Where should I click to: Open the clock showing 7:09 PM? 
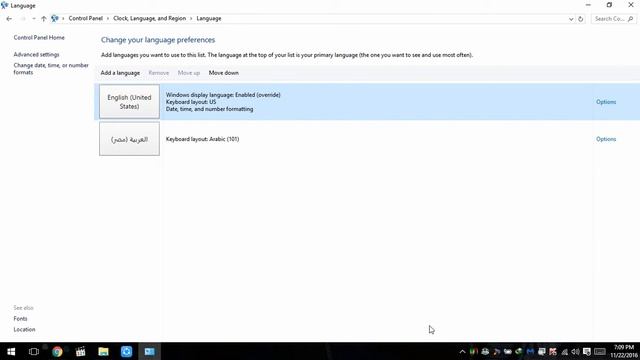[x=624, y=351]
